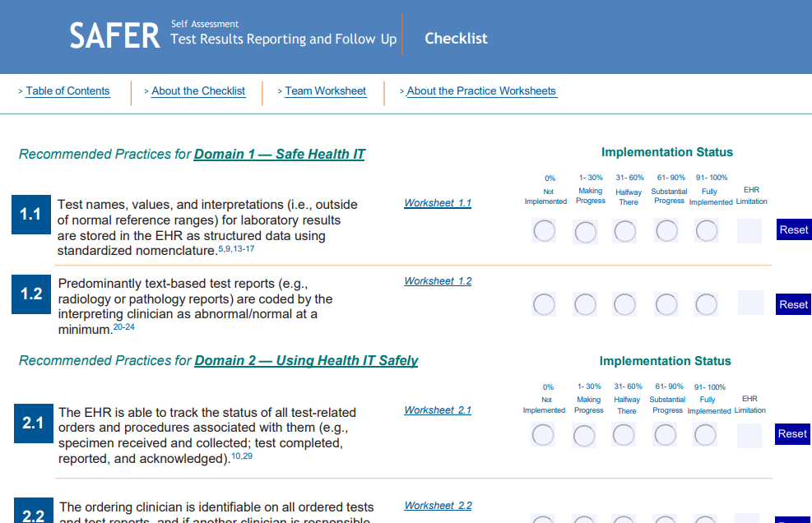This screenshot has width=812, height=523.
Task: Click Reset button for practice 2.1
Action: click(x=792, y=434)
